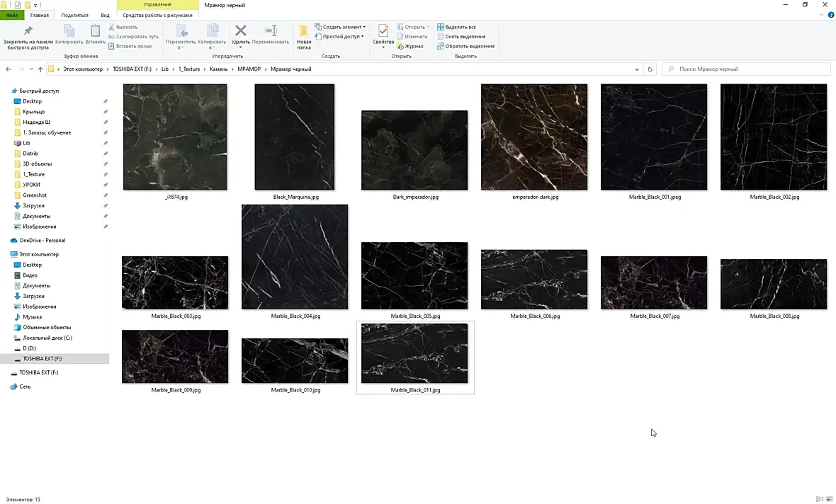
Task: Click Invert selection (Обратить выделение)
Action: [x=465, y=46]
